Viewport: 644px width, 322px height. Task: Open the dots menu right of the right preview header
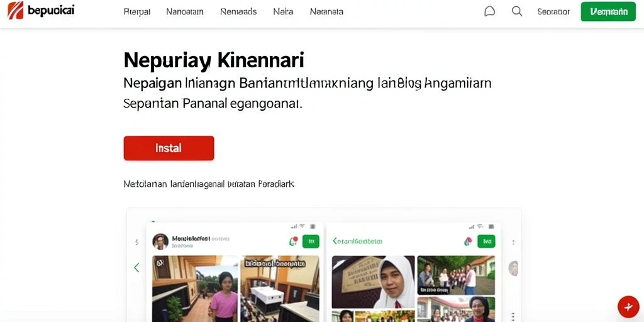coord(513,242)
